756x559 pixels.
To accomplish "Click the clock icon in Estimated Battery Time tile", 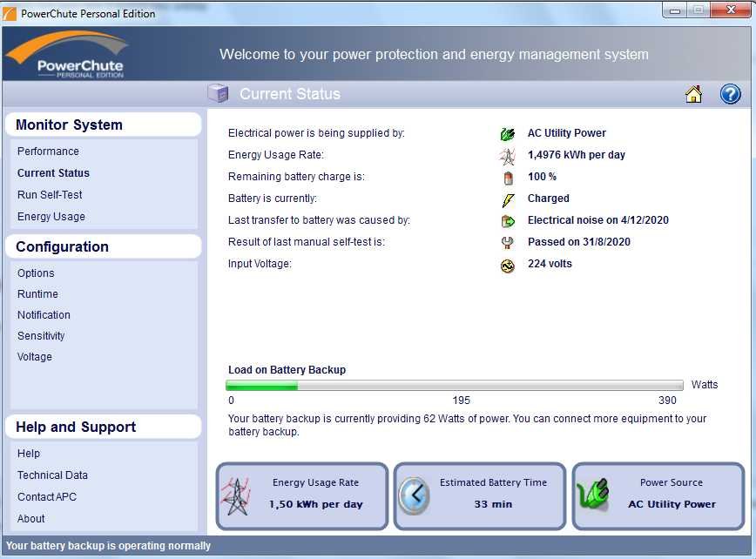I will tap(414, 495).
